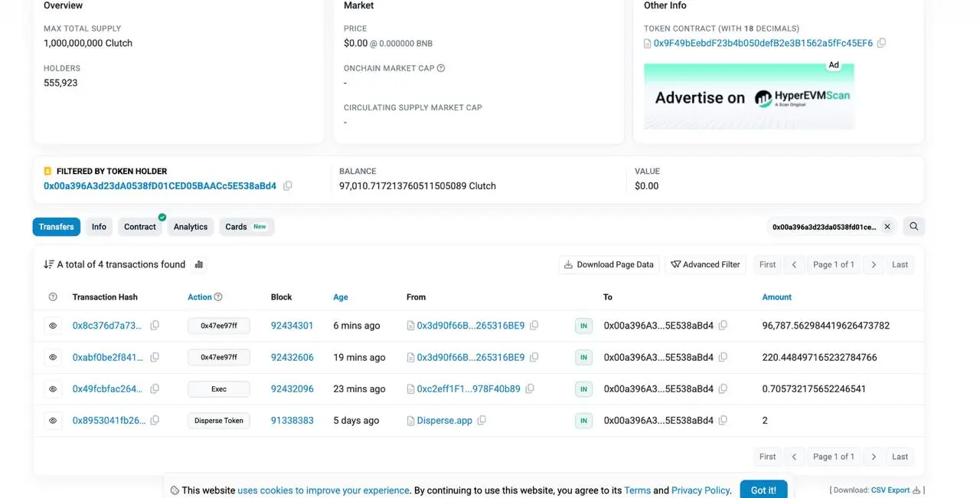980x498 pixels.
Task: Copy To address in block 92432606 row
Action: pos(723,357)
